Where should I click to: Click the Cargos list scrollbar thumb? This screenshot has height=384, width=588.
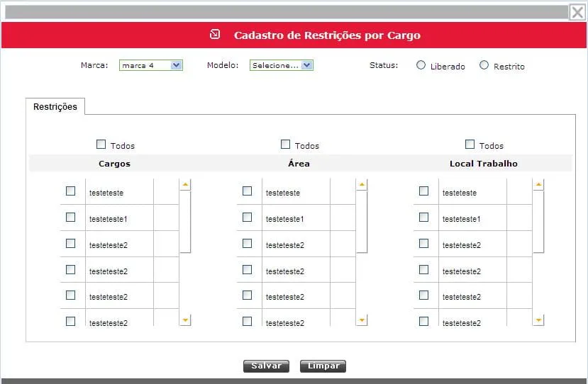click(185, 221)
